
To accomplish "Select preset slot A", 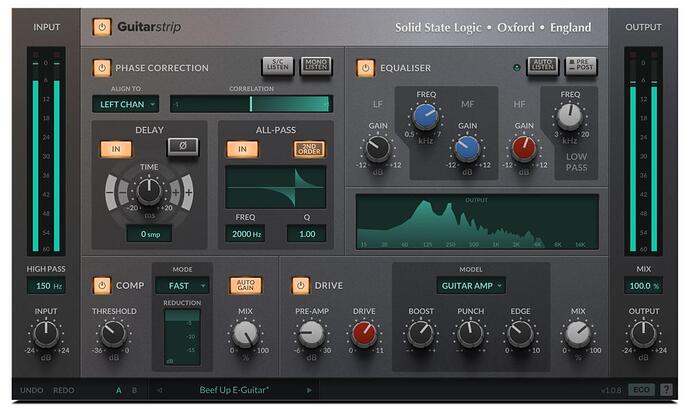I will click(118, 390).
